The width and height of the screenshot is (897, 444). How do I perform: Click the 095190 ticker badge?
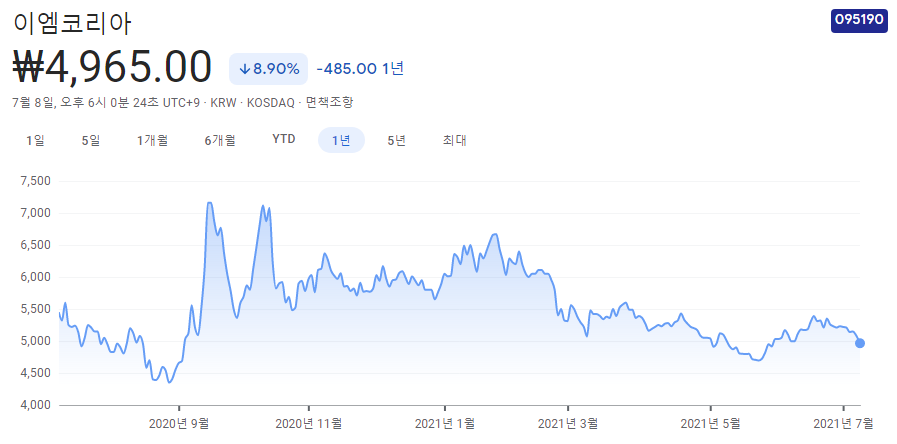859,21
